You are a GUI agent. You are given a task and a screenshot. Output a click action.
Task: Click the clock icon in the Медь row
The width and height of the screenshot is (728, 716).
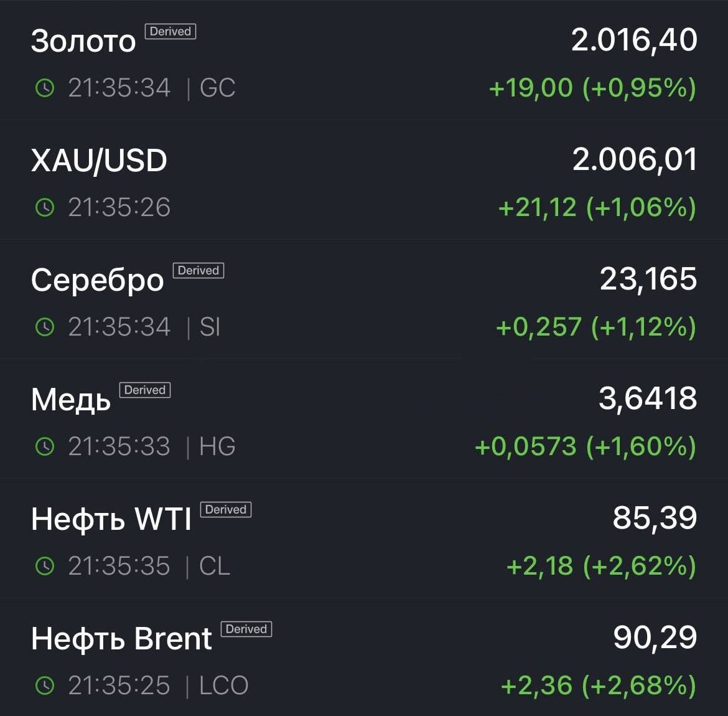click(x=44, y=446)
